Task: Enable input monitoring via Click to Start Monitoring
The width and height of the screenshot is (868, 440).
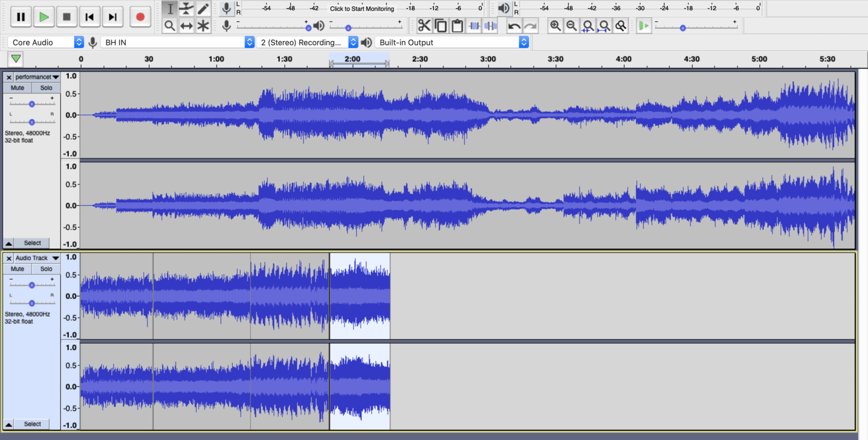Action: (x=361, y=9)
